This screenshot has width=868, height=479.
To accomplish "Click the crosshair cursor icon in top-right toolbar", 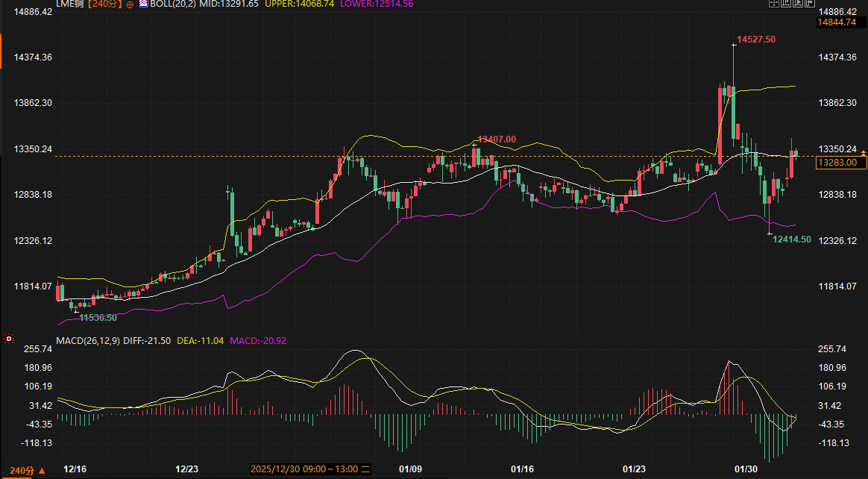I will tap(774, 4).
